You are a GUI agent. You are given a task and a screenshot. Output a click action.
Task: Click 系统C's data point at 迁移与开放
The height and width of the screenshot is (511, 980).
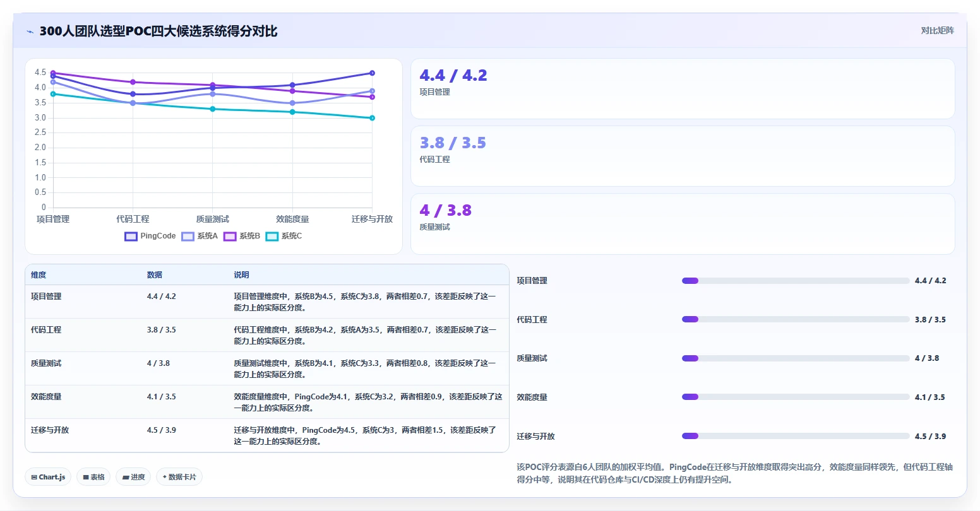click(x=372, y=118)
